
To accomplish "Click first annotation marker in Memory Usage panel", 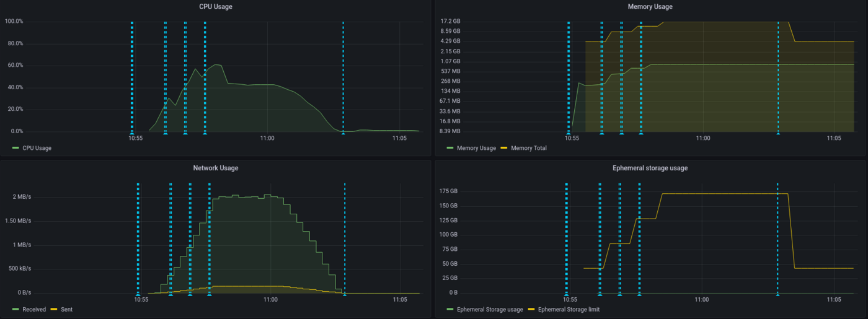I will [x=569, y=133].
